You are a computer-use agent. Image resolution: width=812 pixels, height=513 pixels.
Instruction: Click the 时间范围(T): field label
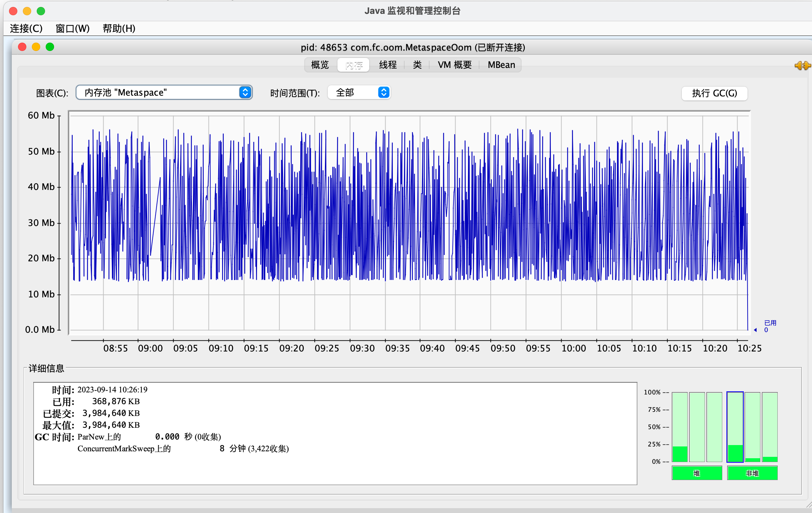pos(295,93)
